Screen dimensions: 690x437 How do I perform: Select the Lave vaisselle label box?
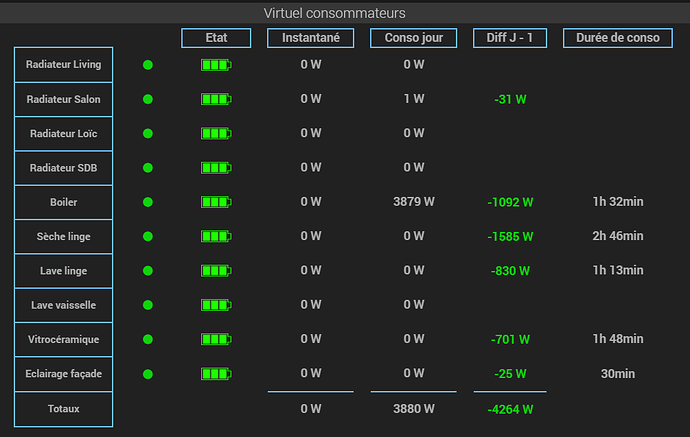coord(63,305)
